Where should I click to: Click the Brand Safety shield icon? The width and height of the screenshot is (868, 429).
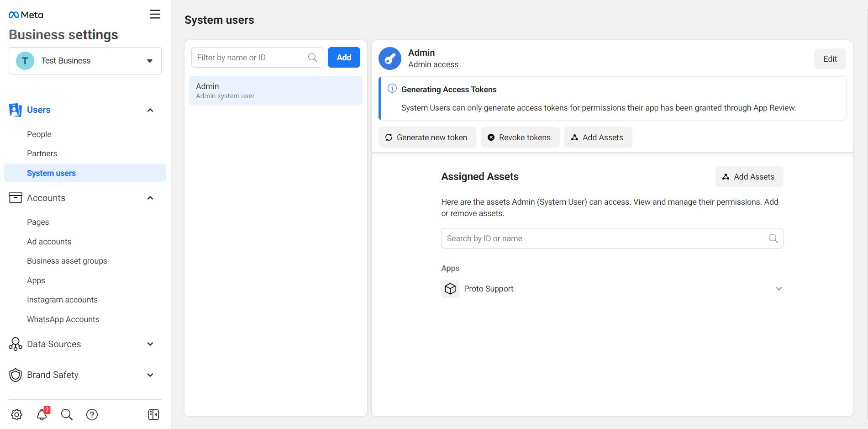coord(16,375)
